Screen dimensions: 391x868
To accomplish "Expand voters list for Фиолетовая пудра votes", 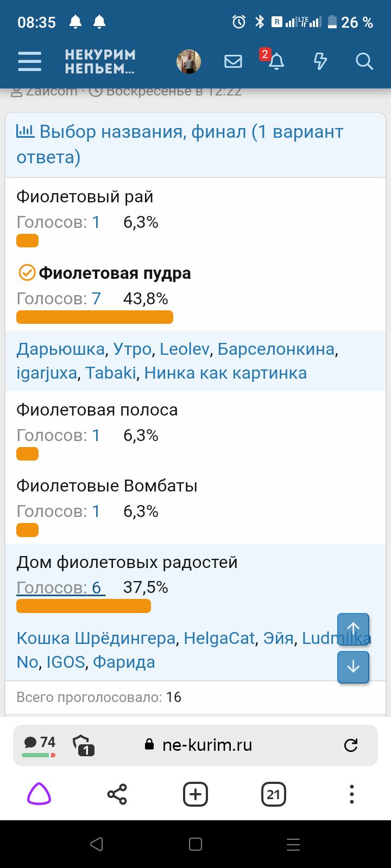I will tap(59, 299).
